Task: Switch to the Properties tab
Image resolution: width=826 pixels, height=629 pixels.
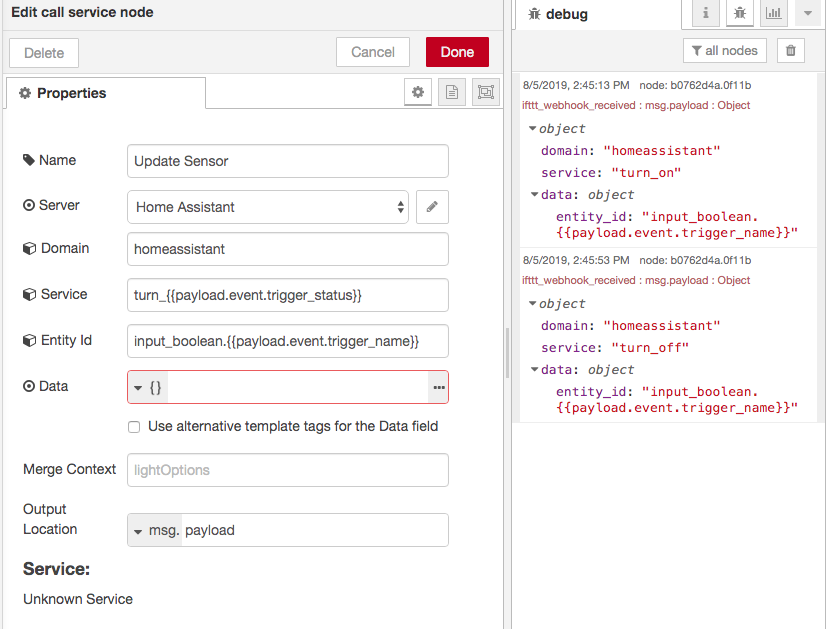Action: click(x=68, y=91)
